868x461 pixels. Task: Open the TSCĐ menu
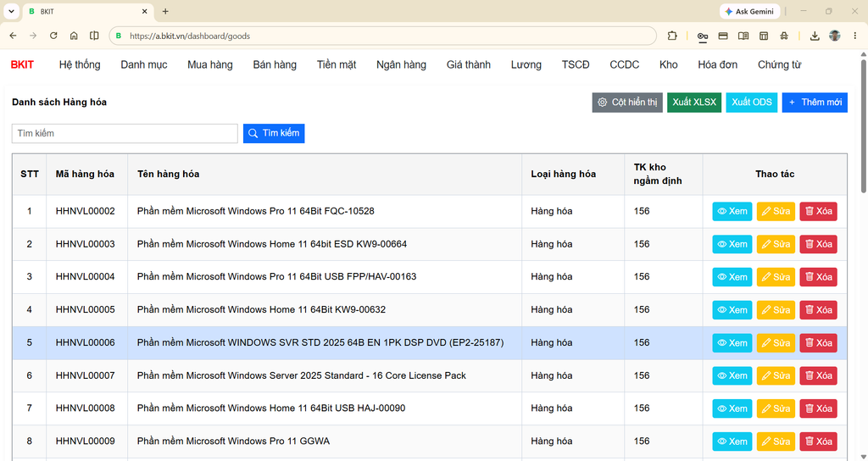tap(576, 64)
